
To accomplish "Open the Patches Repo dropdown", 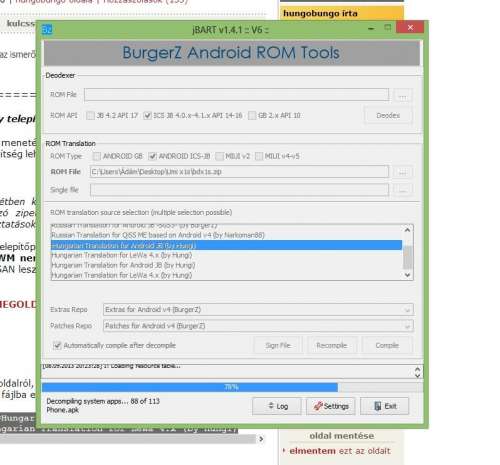I will pyautogui.click(x=258, y=326).
